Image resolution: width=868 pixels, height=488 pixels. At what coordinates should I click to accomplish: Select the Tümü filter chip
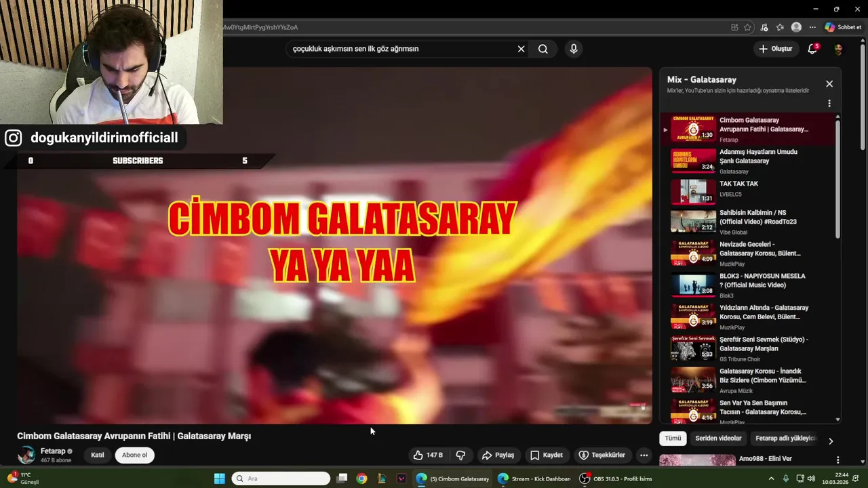(x=673, y=439)
